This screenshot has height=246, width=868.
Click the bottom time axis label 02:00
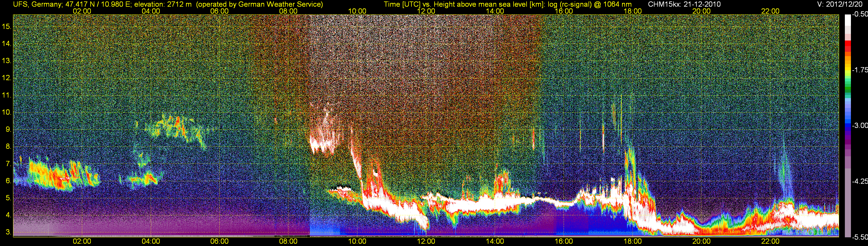click(82, 241)
